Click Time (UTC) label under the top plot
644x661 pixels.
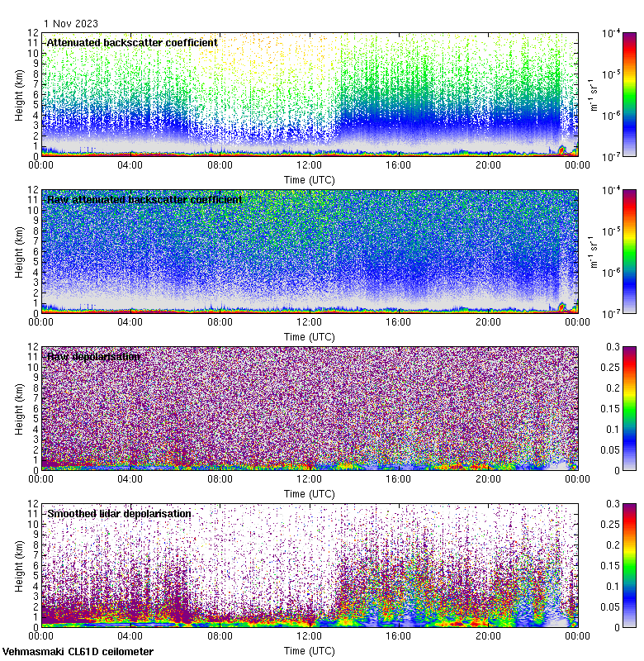pos(309,179)
